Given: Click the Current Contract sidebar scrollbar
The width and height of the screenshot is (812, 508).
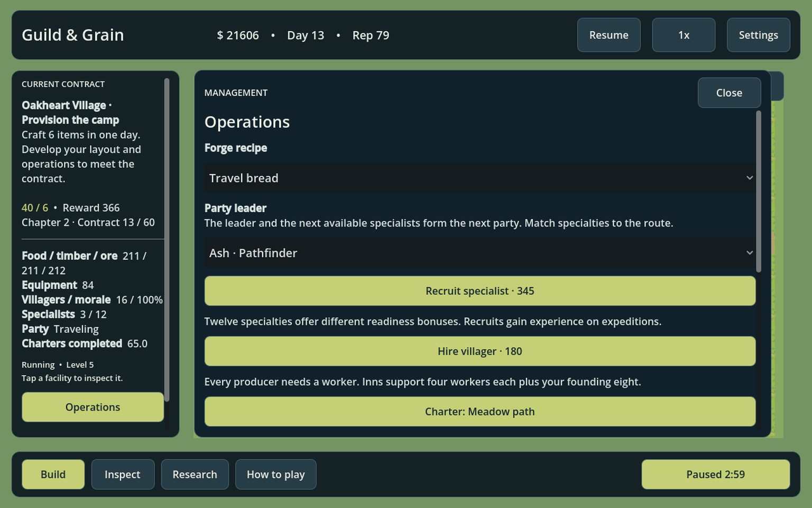Looking at the screenshot, I should pos(167,240).
